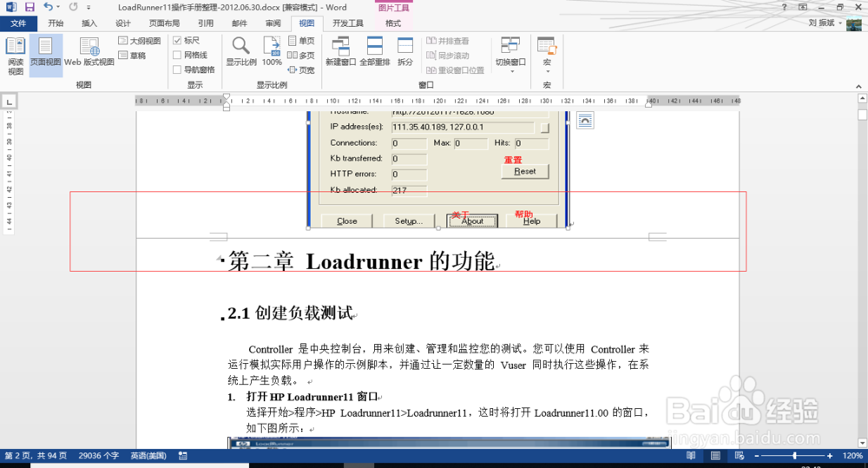Click the tab selector L button at ruler corner
This screenshot has height=468, width=868.
click(9, 102)
